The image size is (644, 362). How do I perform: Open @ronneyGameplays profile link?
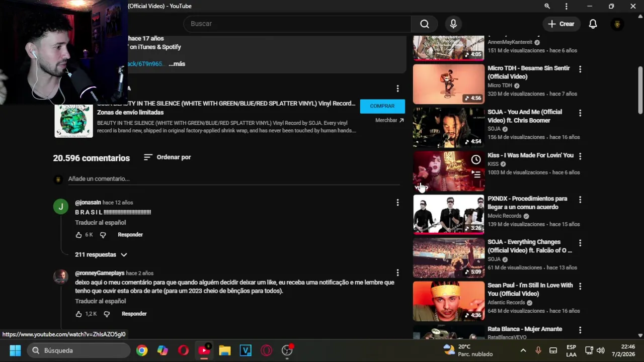coord(100,273)
